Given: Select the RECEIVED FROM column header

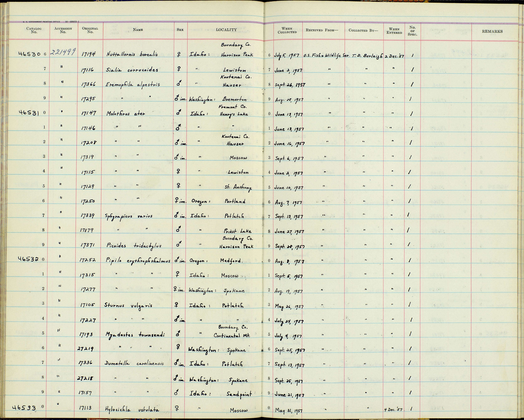Looking at the screenshot, I should (x=322, y=30).
